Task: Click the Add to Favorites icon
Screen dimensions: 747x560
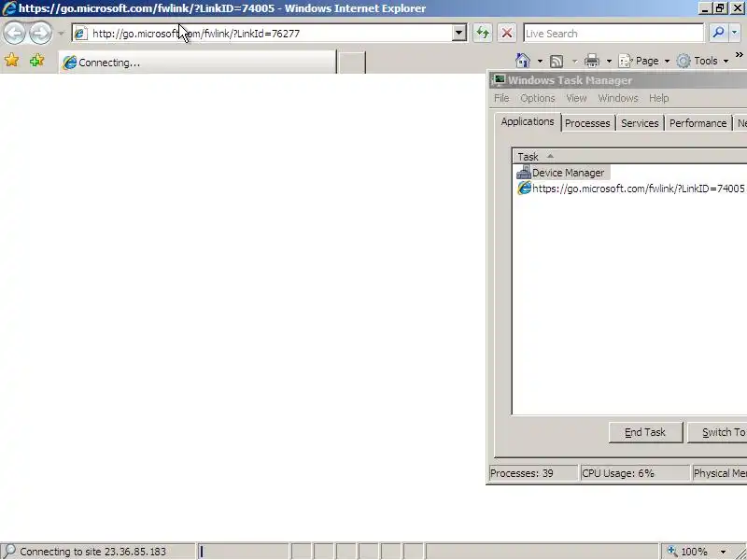Action: click(36, 61)
